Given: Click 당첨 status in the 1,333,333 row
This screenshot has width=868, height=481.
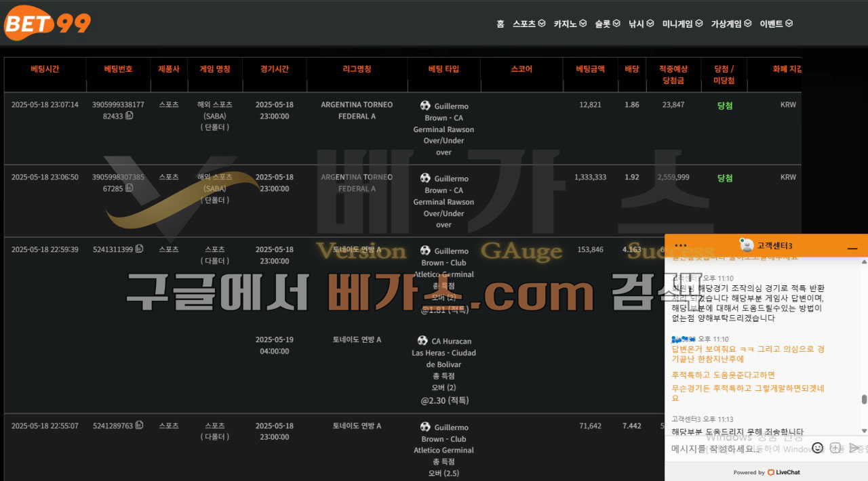Looking at the screenshot, I should (x=725, y=177).
